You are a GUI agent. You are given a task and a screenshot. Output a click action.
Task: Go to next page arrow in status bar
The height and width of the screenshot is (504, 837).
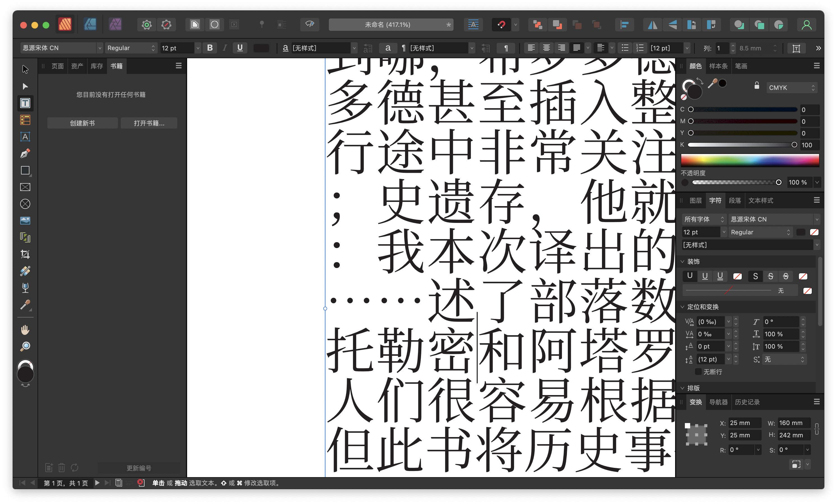(x=97, y=483)
